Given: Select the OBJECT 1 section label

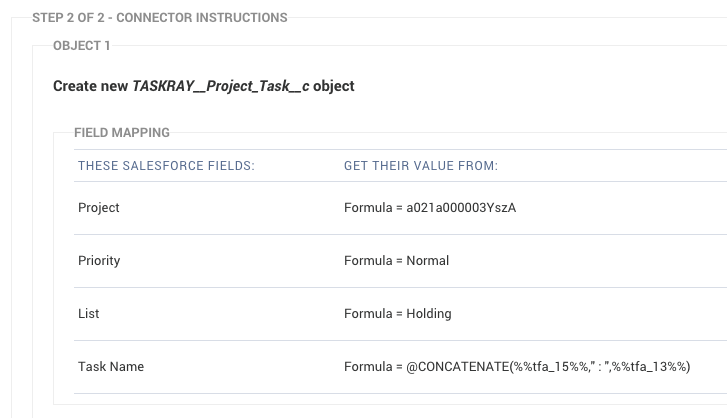Looking at the screenshot, I should tap(82, 45).
